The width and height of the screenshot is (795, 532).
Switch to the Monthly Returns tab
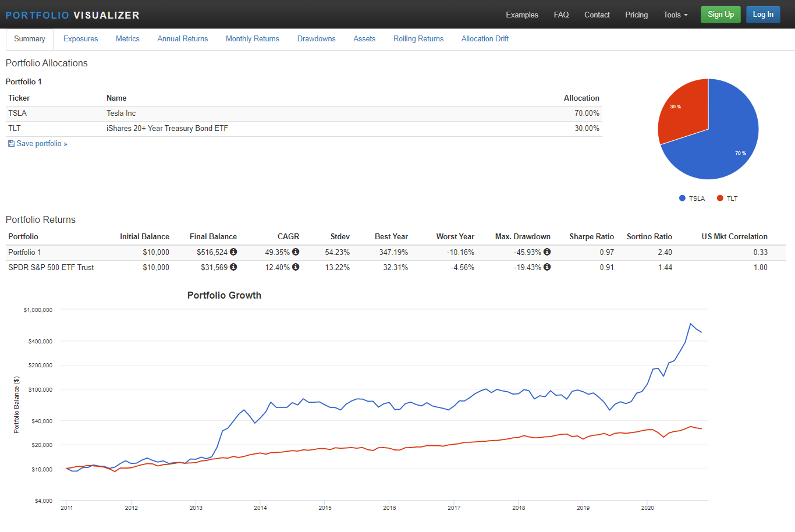253,39
